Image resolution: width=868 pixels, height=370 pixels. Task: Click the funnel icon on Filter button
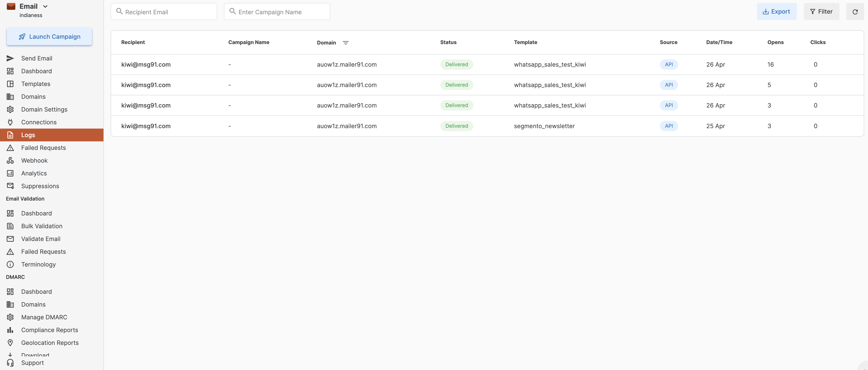[812, 12]
